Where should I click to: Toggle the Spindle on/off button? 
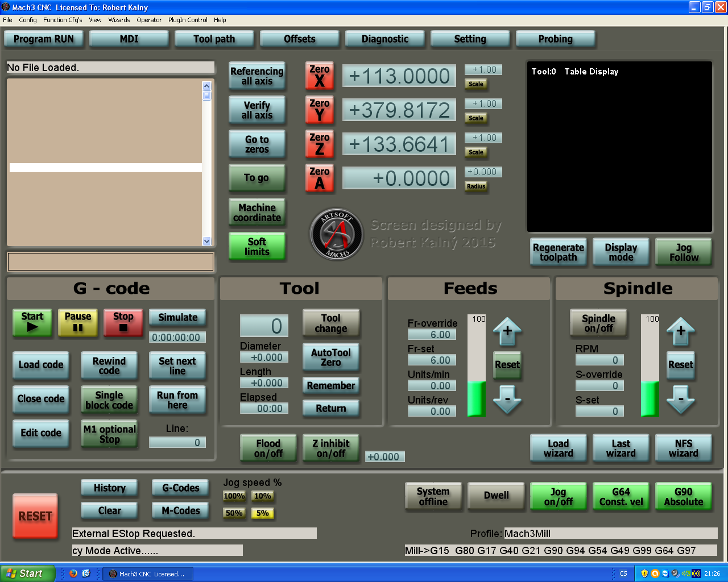[598, 323]
